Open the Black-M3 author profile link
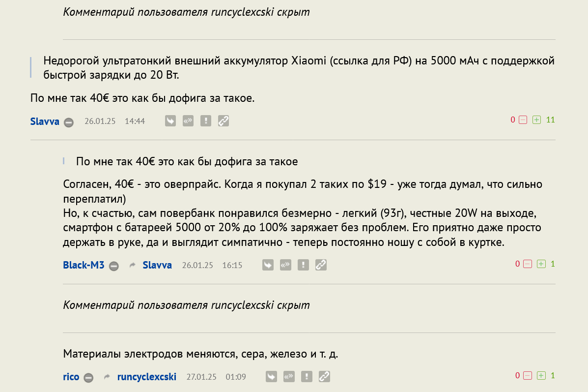Viewport: 588px width, 392px height. (84, 265)
